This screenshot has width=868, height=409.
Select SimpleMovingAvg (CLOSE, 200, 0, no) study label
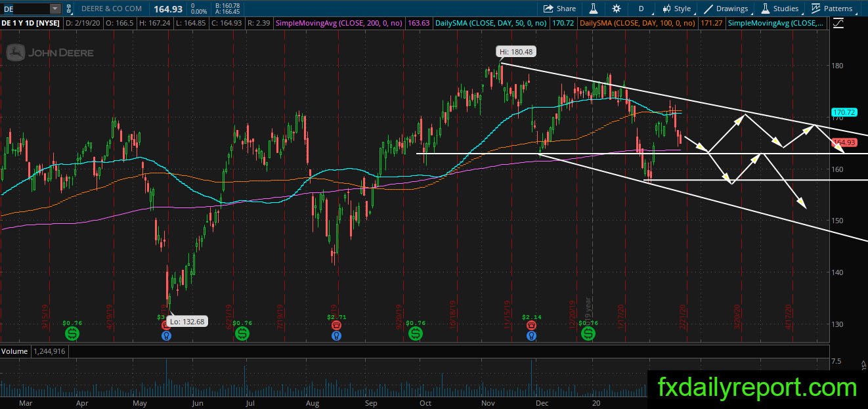pyautogui.click(x=339, y=23)
